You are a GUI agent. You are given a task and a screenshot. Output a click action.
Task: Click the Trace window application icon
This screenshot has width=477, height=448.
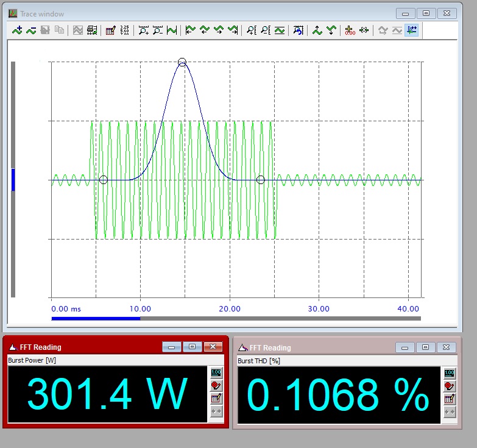[13, 13]
